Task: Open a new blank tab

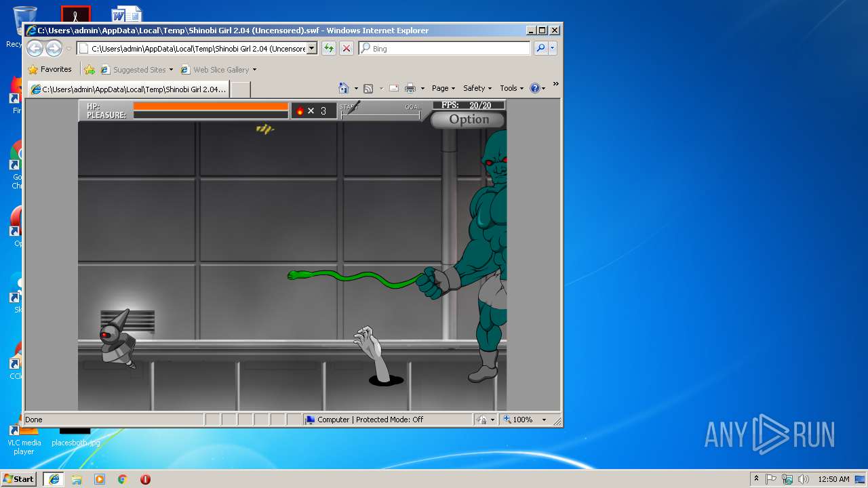Action: (241, 89)
